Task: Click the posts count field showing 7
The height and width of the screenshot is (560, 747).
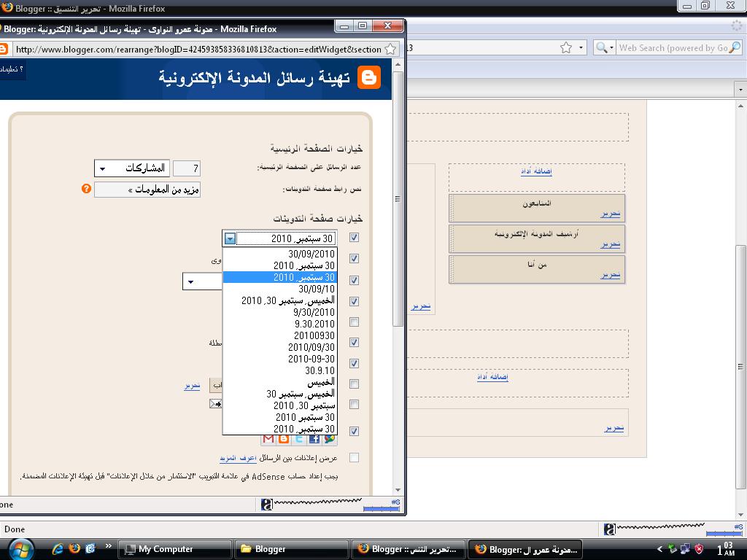Action: (186, 168)
